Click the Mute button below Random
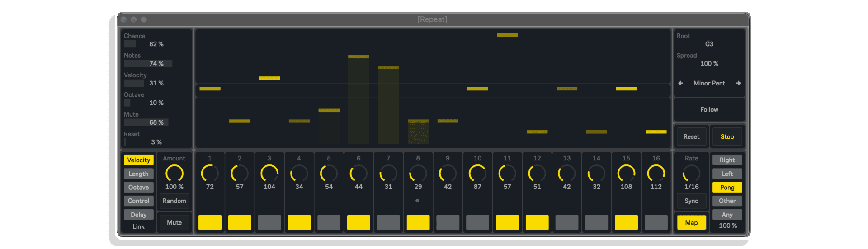Viewport: 868px width, 249px height. [174, 222]
